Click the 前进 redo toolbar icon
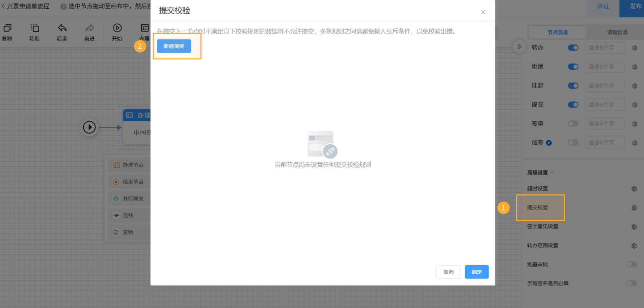 [90, 28]
